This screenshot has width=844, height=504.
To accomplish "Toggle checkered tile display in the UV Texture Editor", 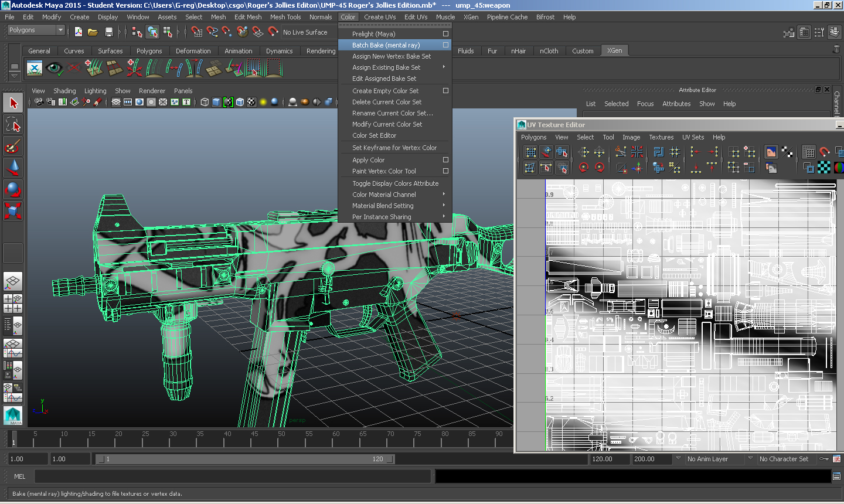I will pyautogui.click(x=824, y=168).
